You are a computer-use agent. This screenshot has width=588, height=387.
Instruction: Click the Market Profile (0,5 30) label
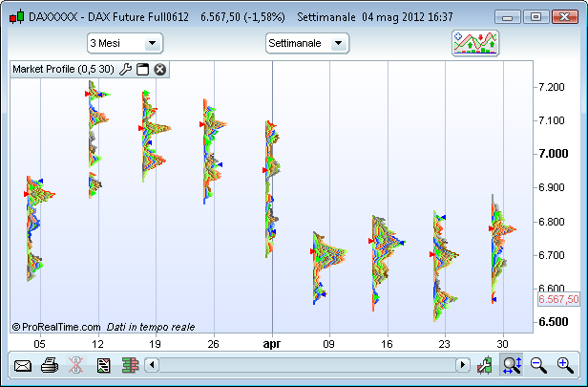pos(63,70)
